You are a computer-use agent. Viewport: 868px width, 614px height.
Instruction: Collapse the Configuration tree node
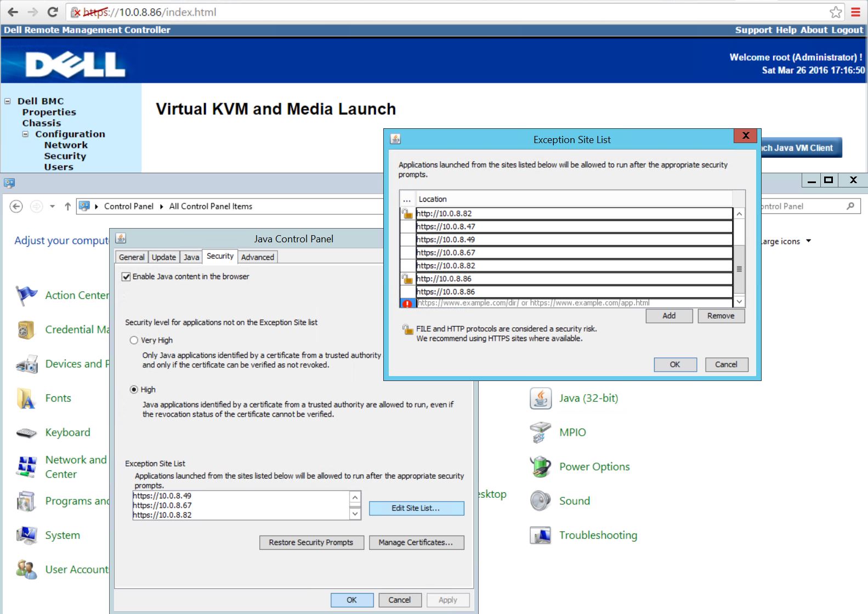tap(25, 134)
